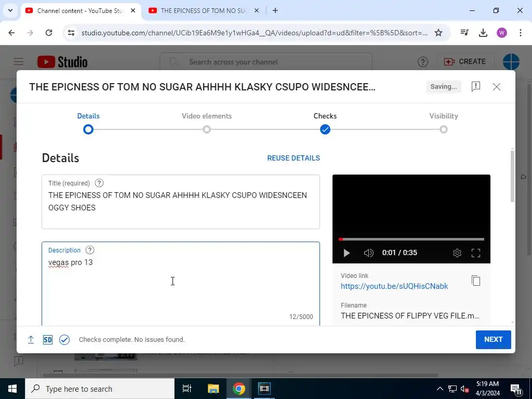Click the NEXT button

494,339
